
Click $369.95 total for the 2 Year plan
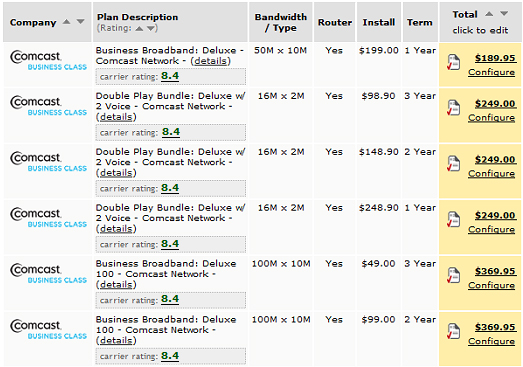click(495, 327)
